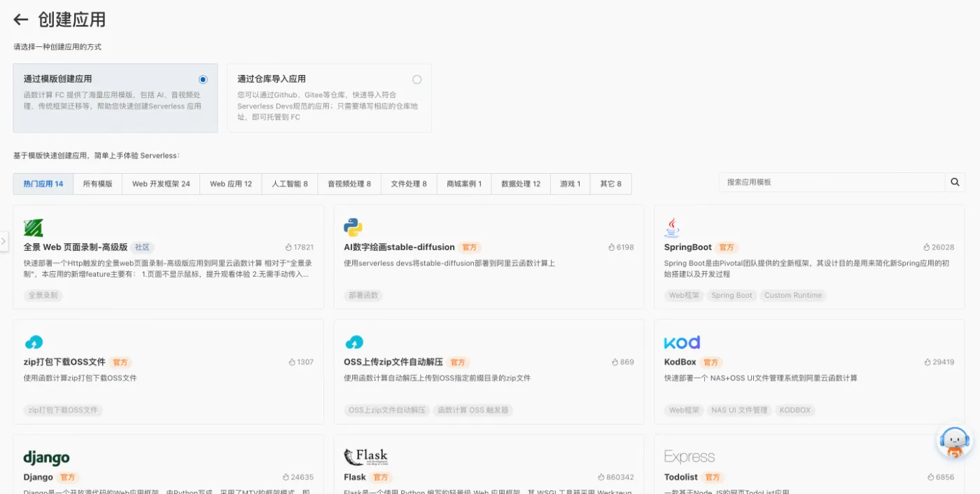Screen dimensions: 980x494
Task: Click the zip打包下载OSS文件 tag
Action: [63, 411]
